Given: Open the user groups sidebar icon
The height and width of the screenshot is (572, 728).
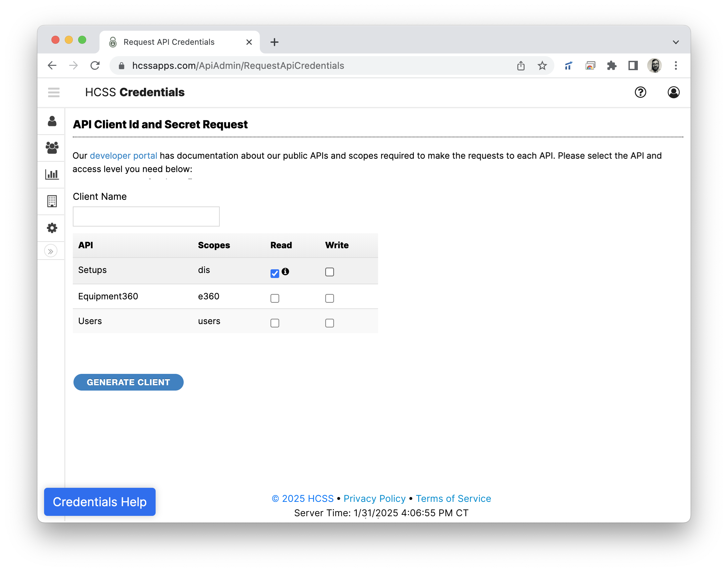Looking at the screenshot, I should pos(52,148).
